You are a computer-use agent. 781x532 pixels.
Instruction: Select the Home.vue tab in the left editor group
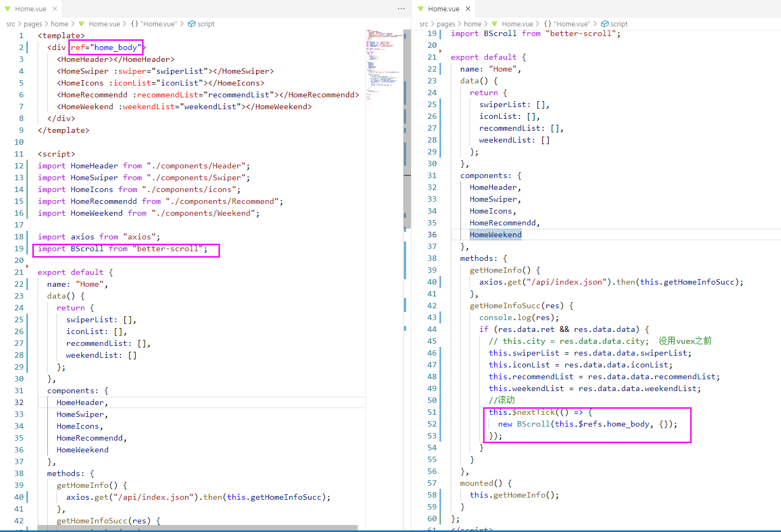coord(31,9)
